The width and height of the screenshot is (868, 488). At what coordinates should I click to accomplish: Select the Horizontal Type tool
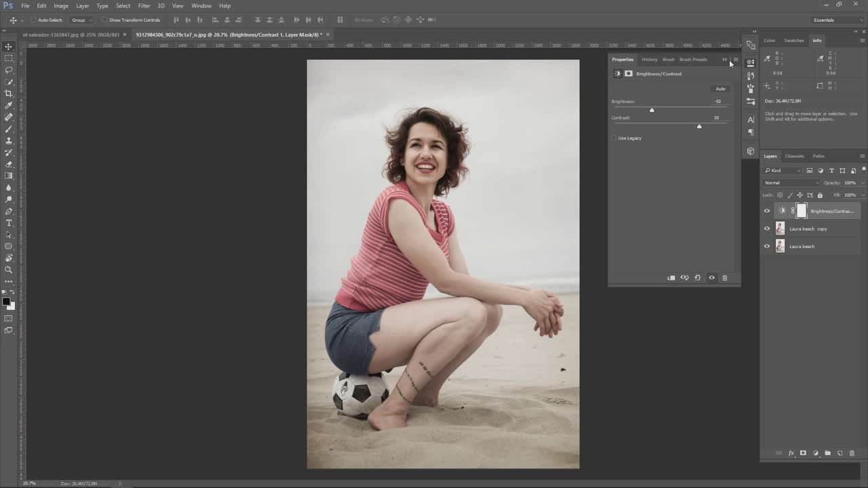coord(9,223)
